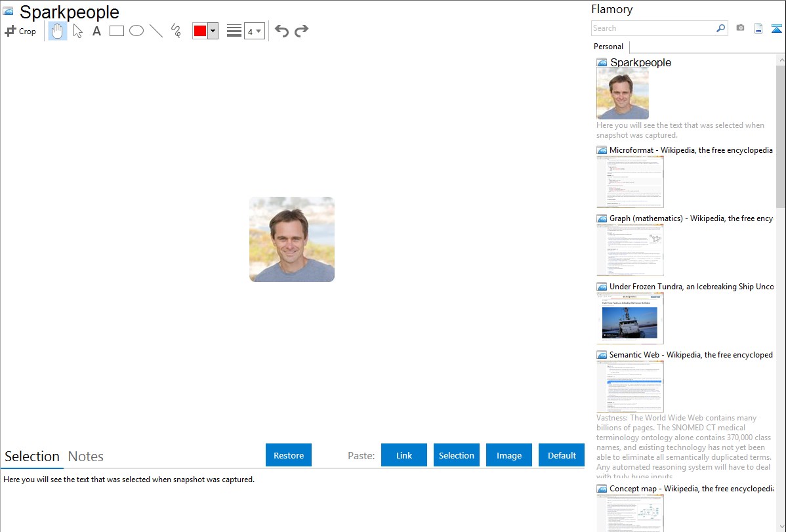
Task: Pick the freehand scribble tool
Action: coord(176,31)
